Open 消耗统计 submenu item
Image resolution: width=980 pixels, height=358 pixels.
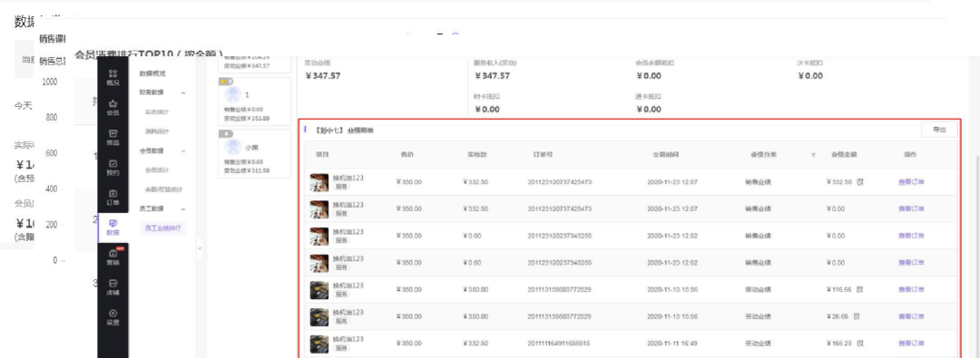coord(157,131)
